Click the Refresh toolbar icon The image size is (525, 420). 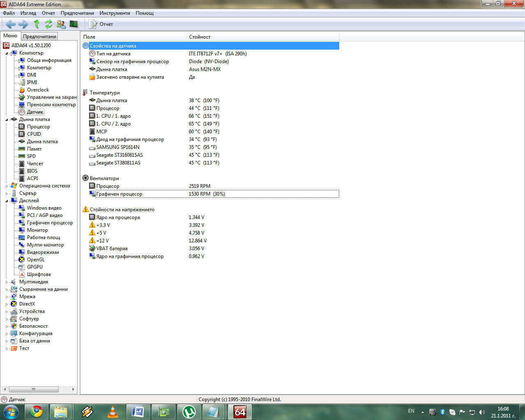[49, 24]
